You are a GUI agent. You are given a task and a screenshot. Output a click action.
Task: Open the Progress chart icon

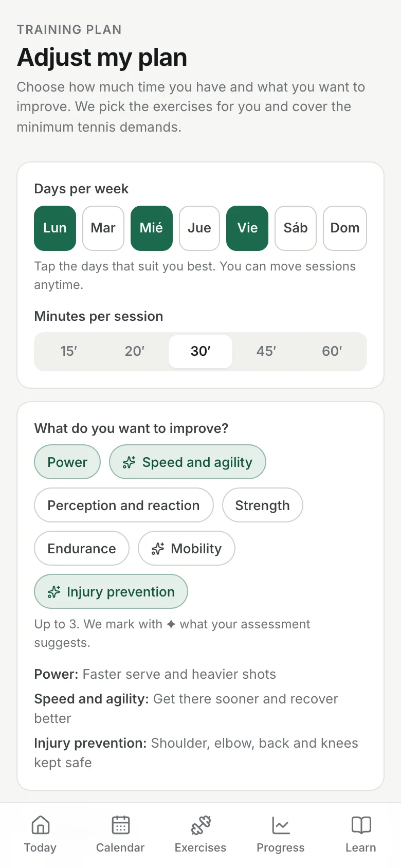click(281, 825)
